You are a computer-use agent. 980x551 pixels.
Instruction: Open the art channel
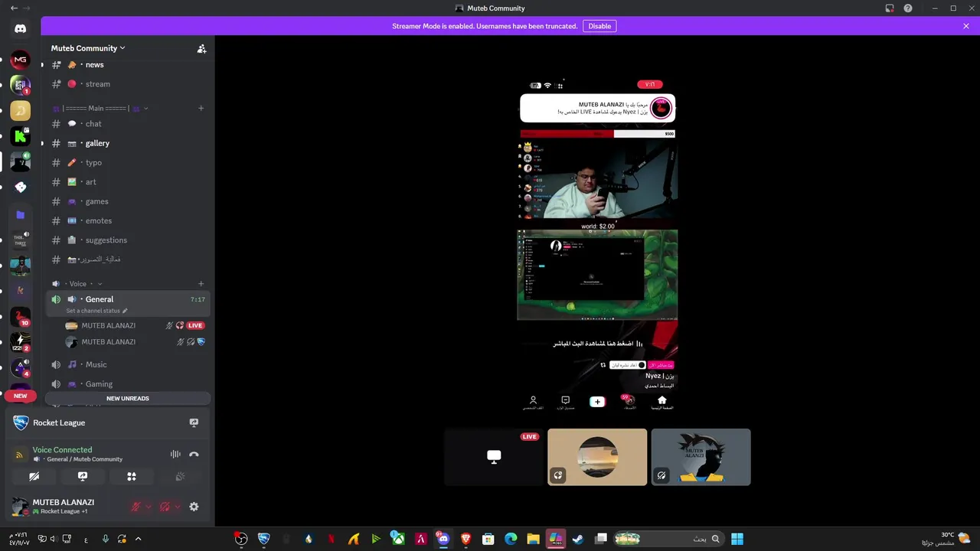point(126,182)
